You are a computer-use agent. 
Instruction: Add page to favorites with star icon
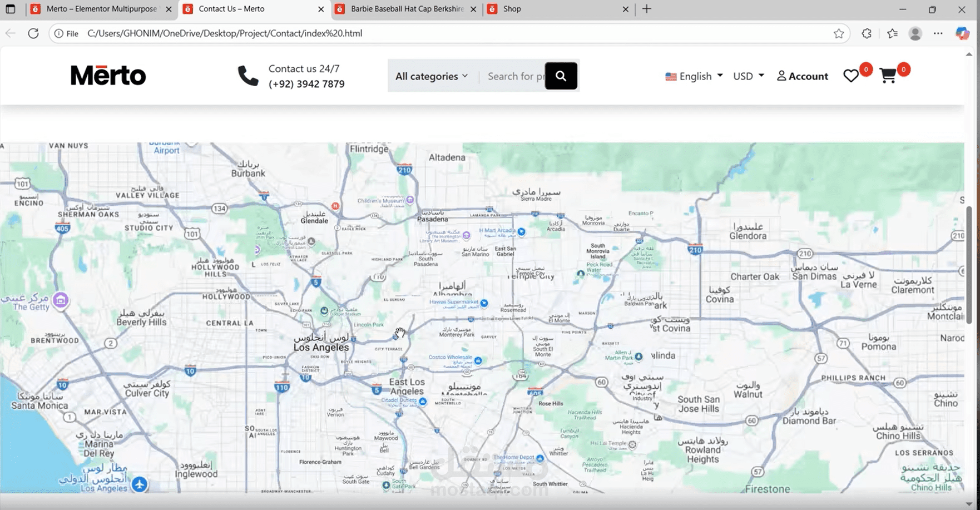[x=839, y=33]
